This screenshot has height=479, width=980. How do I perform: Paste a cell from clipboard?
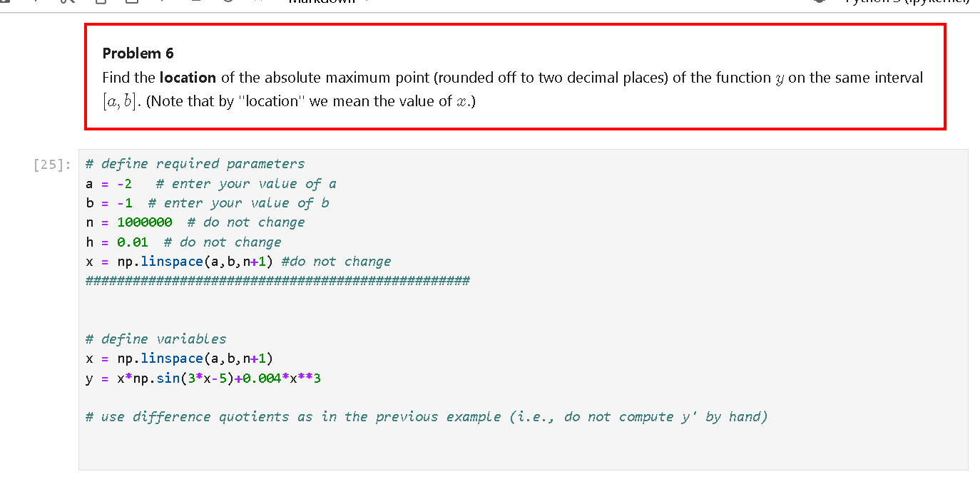(132, 2)
